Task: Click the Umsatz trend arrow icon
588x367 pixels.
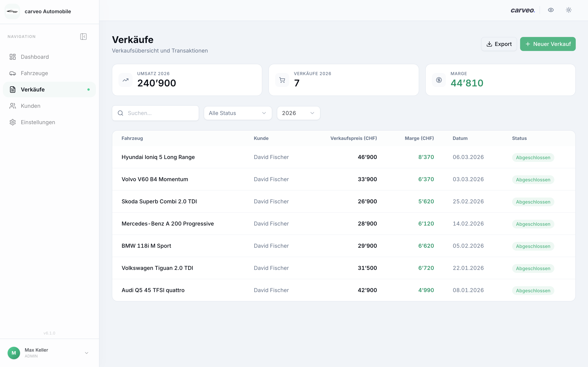Action: 125,80
